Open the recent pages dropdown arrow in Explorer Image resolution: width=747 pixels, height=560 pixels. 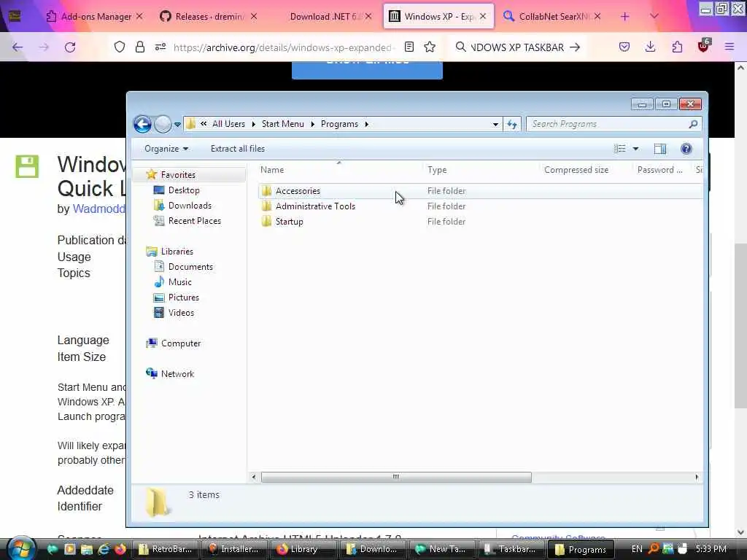177,124
